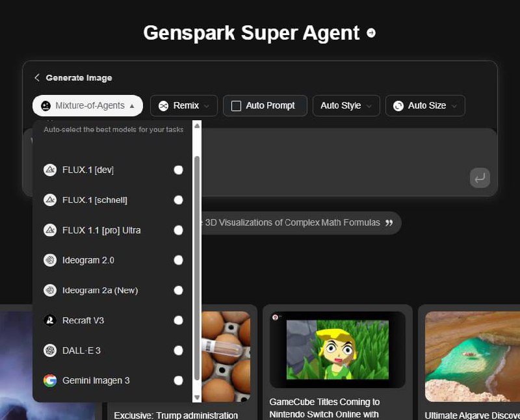The width and height of the screenshot is (520, 420).
Task: Open the Auto Size dropdown
Action: [425, 106]
